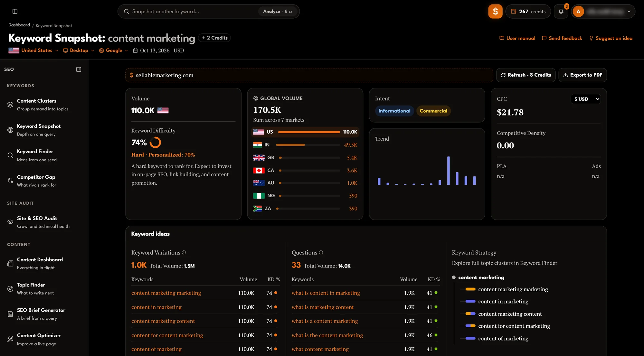Open keyword 'content marketing marketing' in variations
644x356 pixels.
[x=166, y=293]
